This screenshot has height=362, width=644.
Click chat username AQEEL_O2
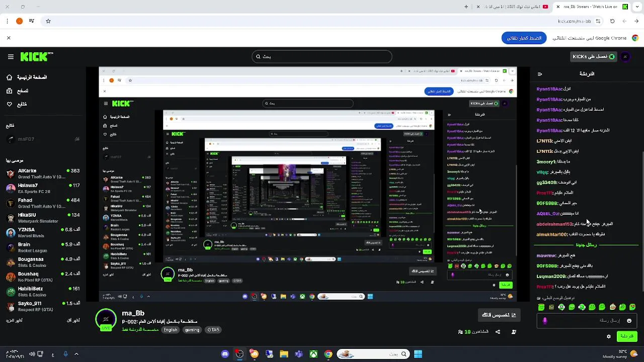(548, 213)
